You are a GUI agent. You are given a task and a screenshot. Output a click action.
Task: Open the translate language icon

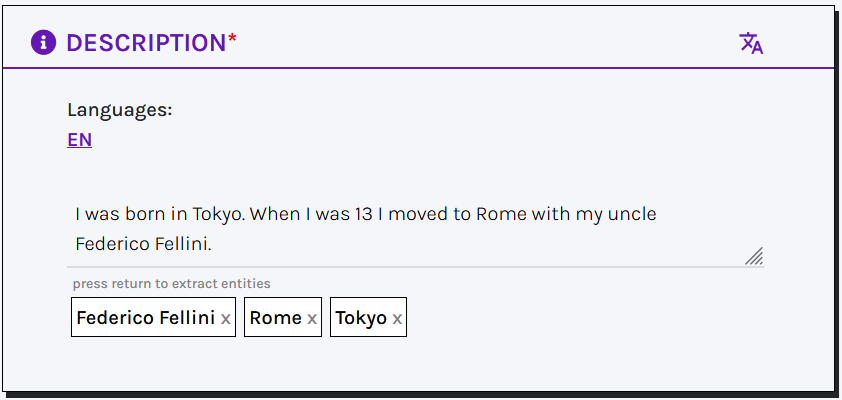tap(751, 43)
